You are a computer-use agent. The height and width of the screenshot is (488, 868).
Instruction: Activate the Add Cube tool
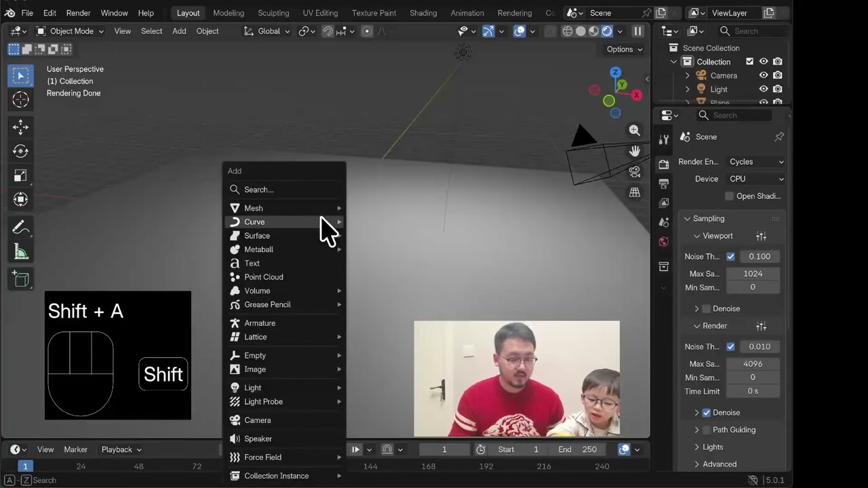(20, 279)
